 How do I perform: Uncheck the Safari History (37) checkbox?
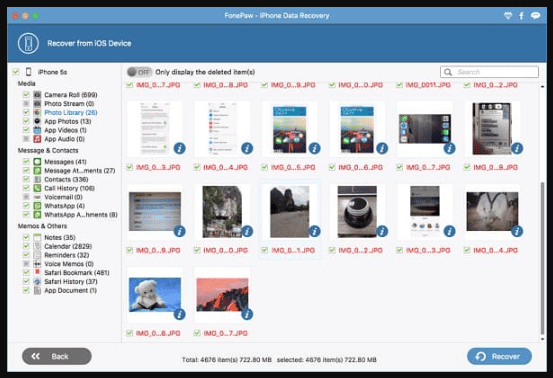coord(26,281)
